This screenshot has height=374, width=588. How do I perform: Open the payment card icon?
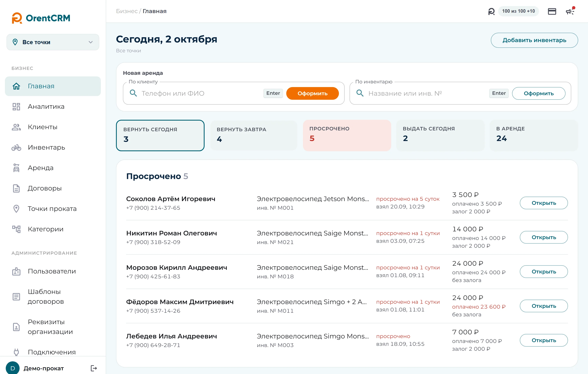click(x=552, y=11)
